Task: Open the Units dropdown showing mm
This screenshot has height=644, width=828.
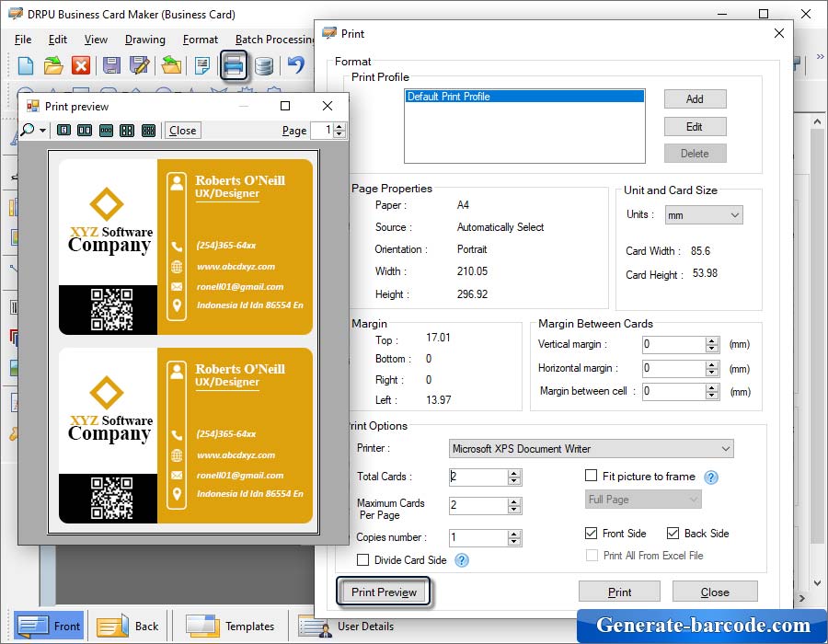Action: [704, 215]
